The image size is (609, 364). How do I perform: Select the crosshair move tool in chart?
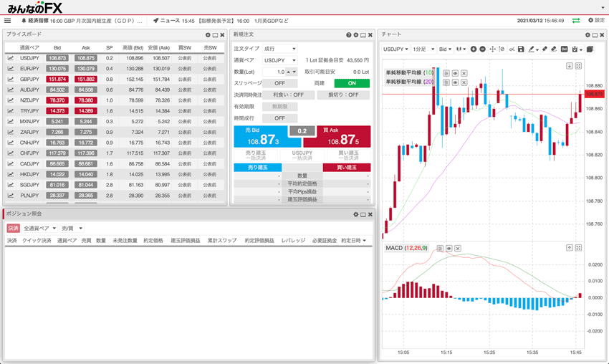[x=492, y=49]
